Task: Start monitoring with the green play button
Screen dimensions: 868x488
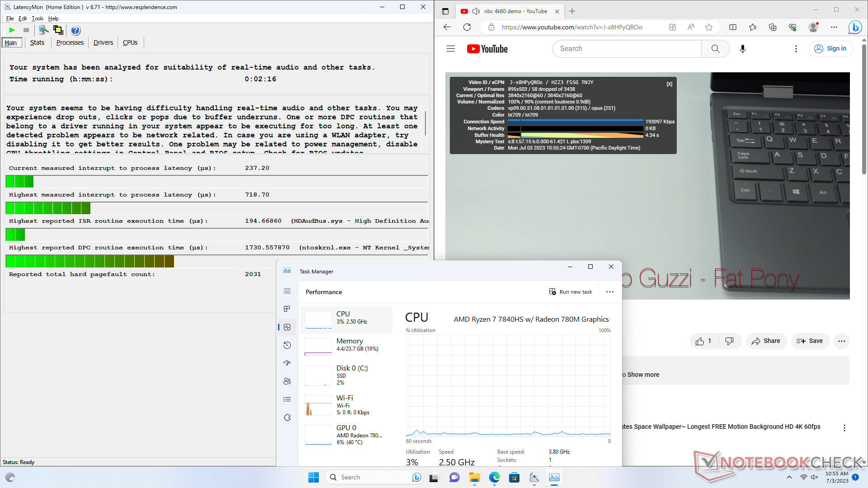Action: click(12, 30)
